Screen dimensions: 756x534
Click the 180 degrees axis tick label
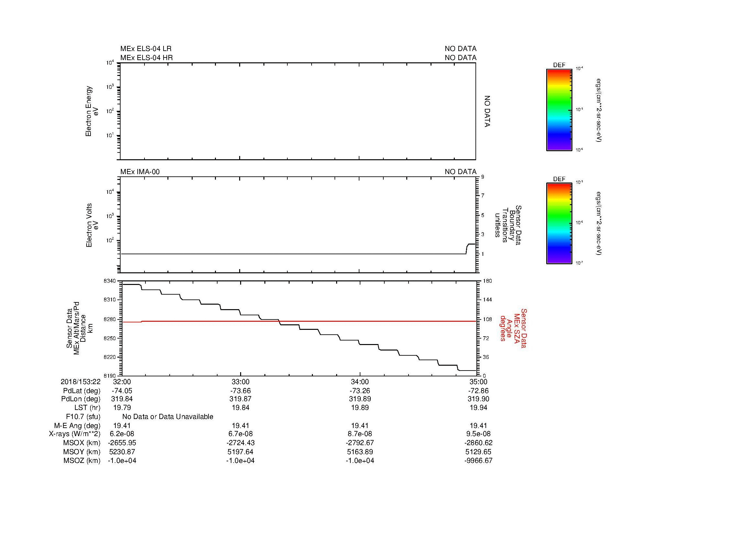(487, 281)
